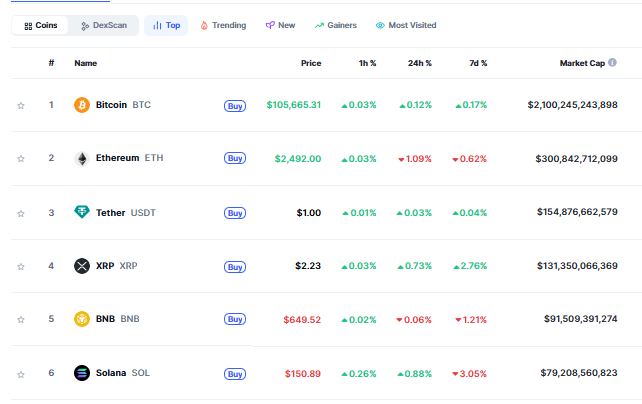This screenshot has width=642, height=404.
Task: Click BNB 7d change 1.21%
Action: (471, 320)
